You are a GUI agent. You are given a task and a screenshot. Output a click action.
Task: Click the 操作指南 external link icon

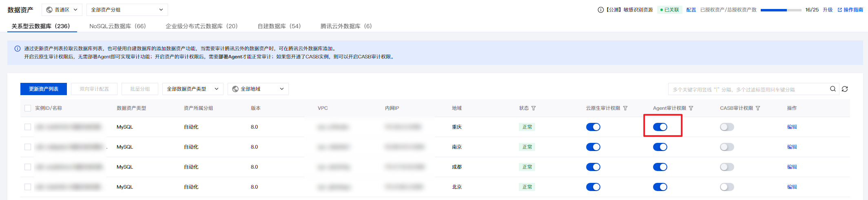click(x=840, y=10)
